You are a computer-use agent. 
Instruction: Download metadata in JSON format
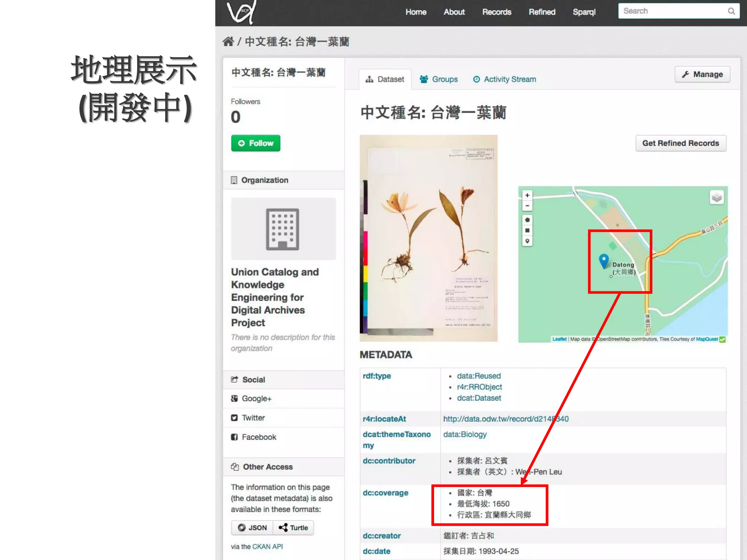(252, 528)
